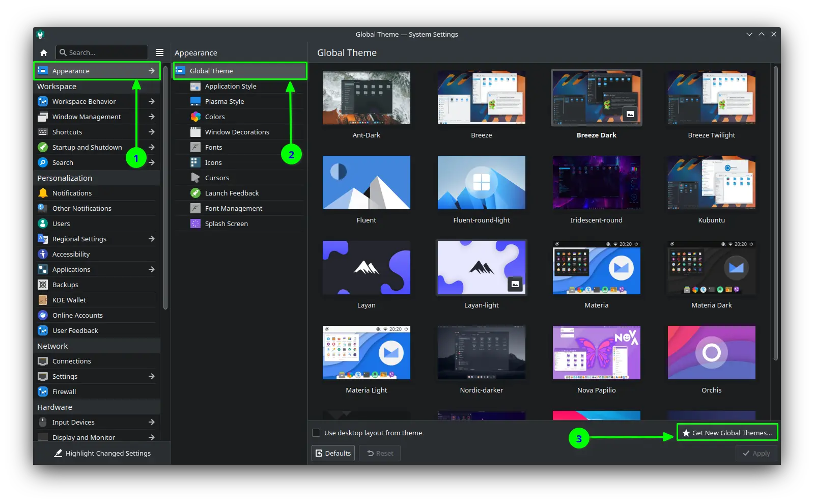Open Font Management page

pos(240,208)
